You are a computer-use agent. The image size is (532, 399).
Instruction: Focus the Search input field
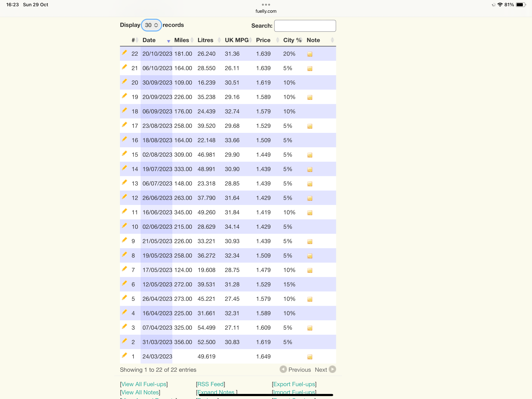[x=305, y=26]
